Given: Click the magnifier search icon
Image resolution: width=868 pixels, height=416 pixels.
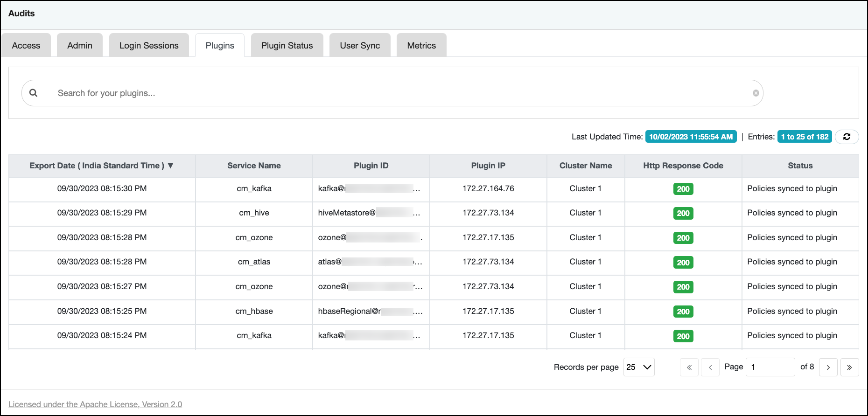Looking at the screenshot, I should click(34, 93).
